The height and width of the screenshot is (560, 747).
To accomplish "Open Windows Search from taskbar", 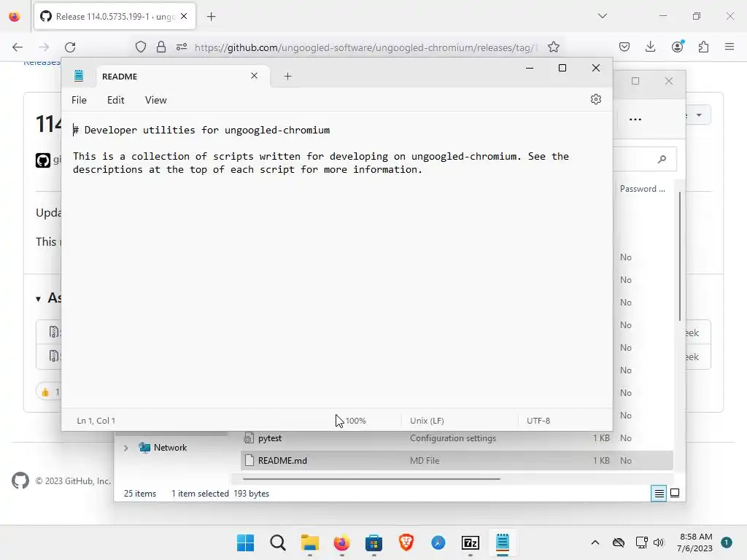I will [x=278, y=542].
